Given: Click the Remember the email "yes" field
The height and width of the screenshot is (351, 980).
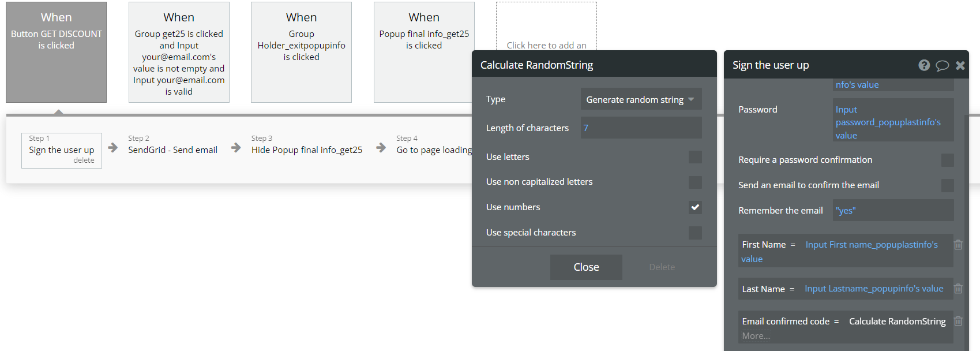Looking at the screenshot, I should click(x=893, y=210).
